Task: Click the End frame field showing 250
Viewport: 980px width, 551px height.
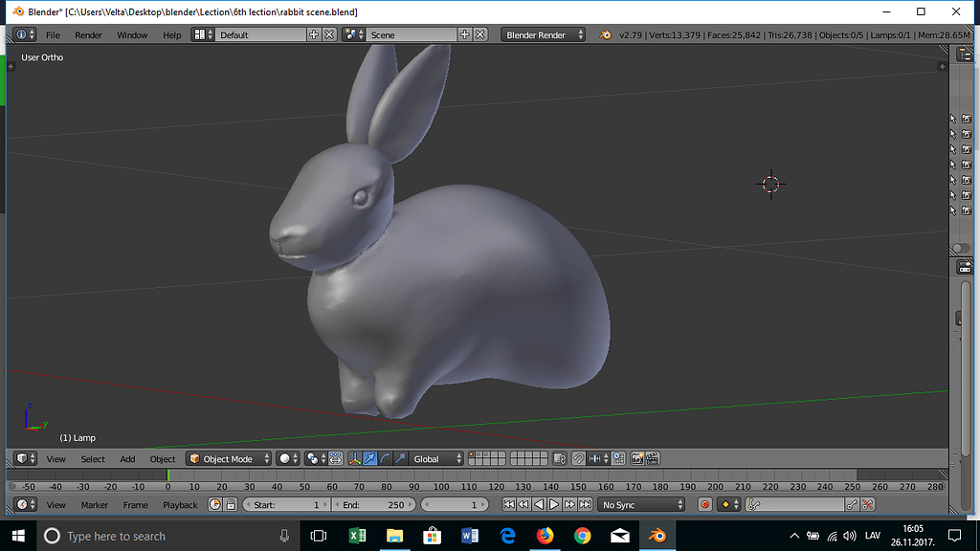Action: tap(373, 504)
